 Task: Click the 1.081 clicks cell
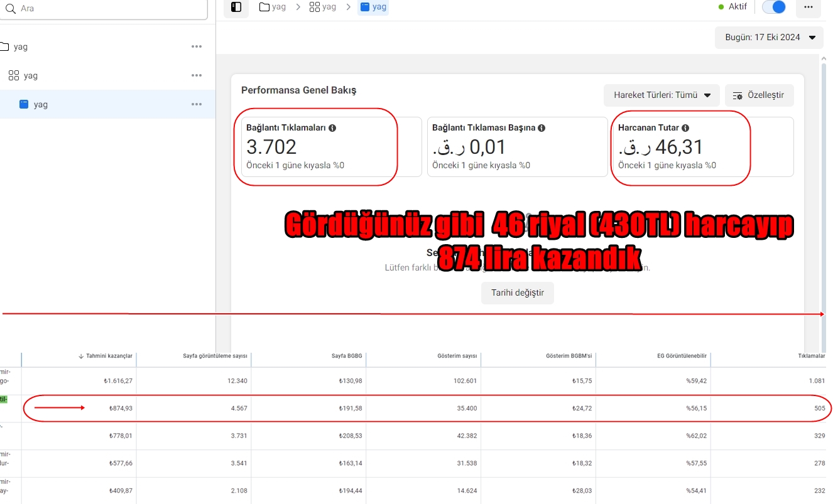point(817,381)
